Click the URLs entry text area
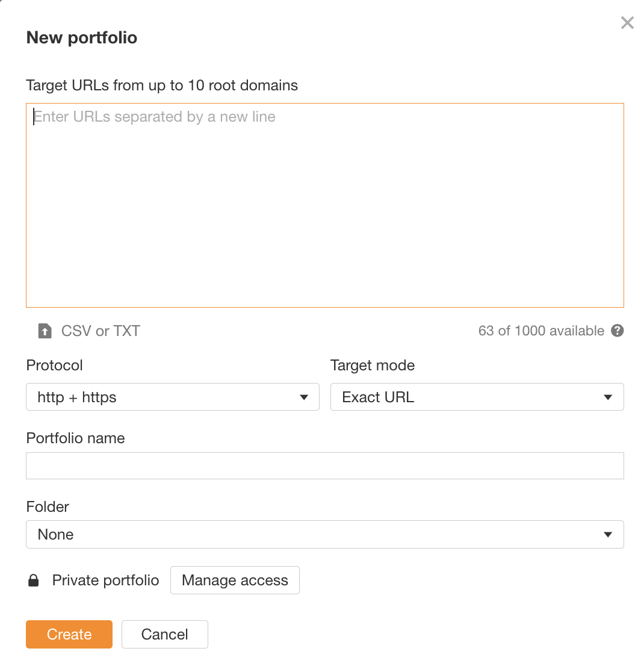 point(325,205)
